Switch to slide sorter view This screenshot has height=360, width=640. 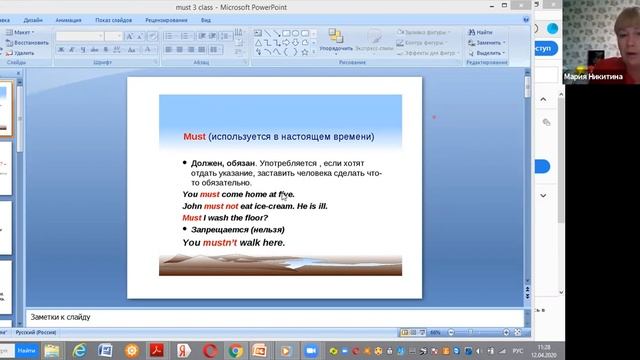413,333
